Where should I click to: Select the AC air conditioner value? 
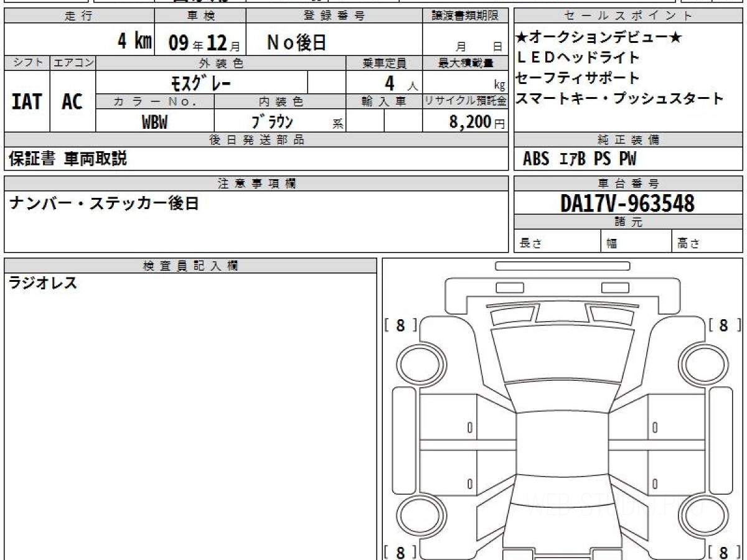(72, 101)
